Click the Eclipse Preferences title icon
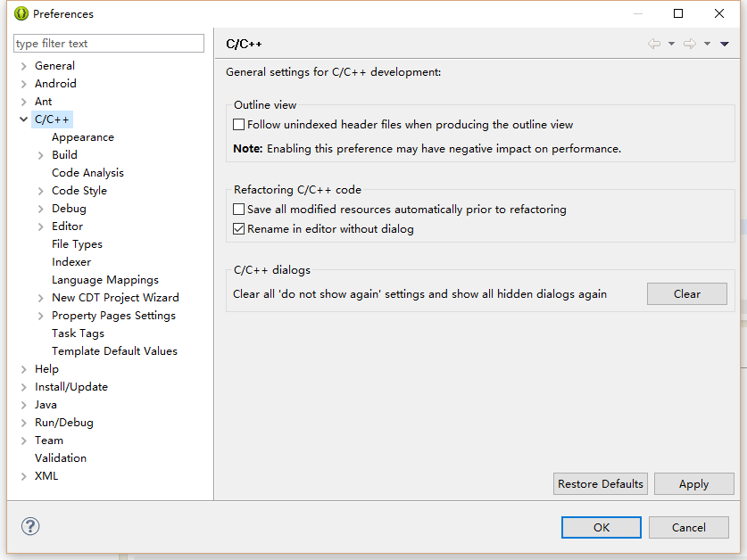The width and height of the screenshot is (747, 560). (21, 13)
